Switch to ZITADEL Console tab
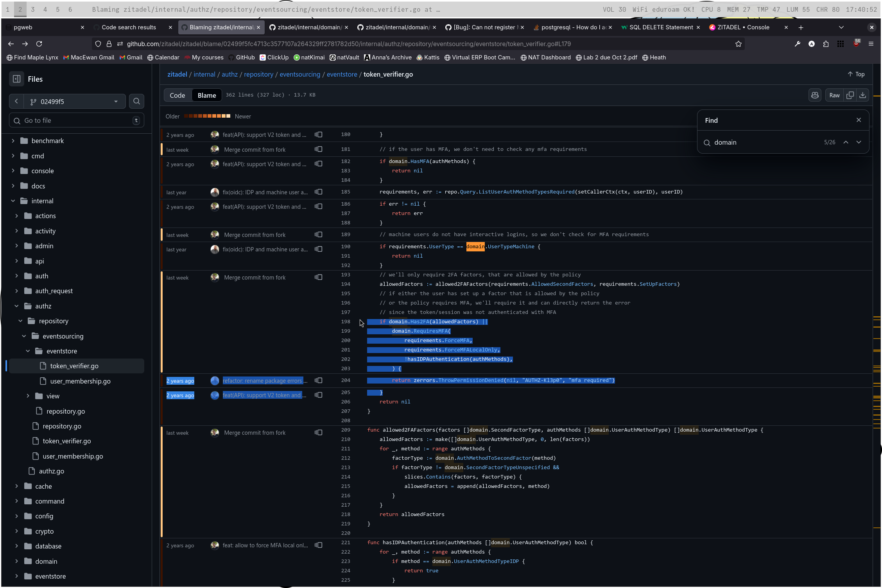Viewport: 882px width, 588px height. coord(743,27)
